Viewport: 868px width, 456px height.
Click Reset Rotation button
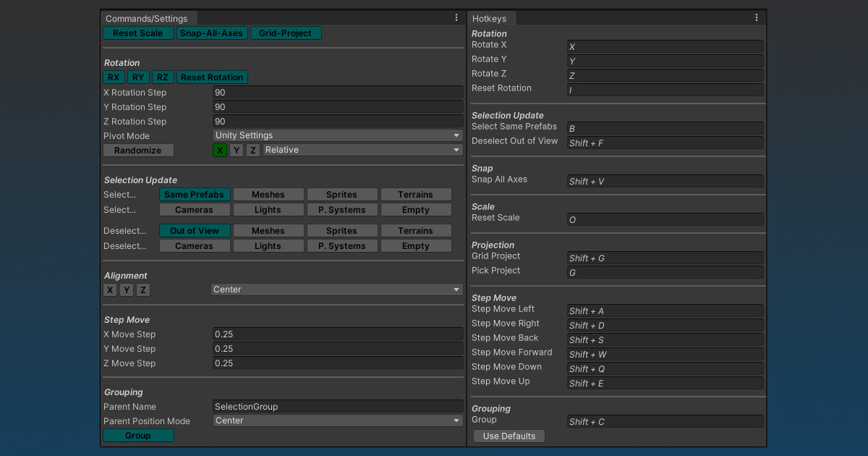212,77
